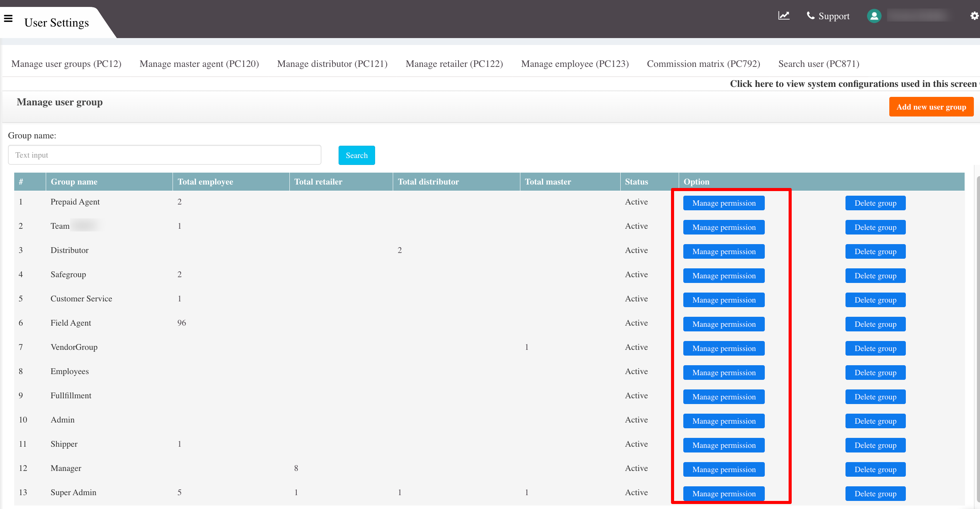The image size is (980, 509).
Task: Manage permission for Distributor group
Action: click(x=724, y=251)
